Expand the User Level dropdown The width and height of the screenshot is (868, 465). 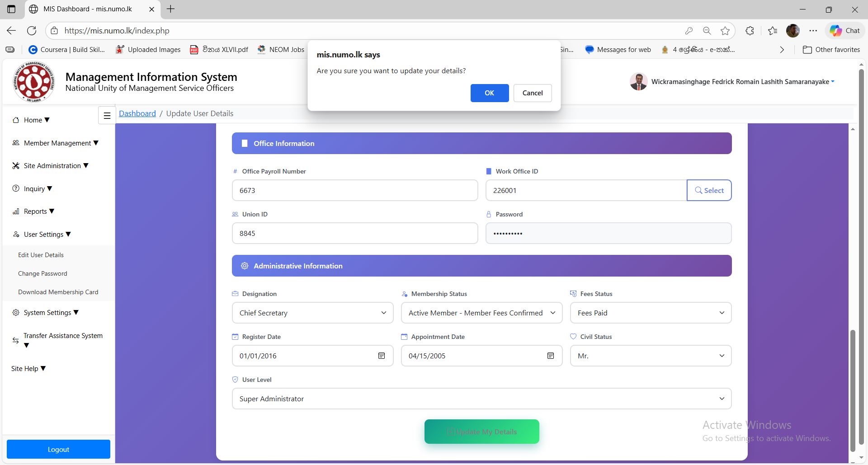(481, 399)
